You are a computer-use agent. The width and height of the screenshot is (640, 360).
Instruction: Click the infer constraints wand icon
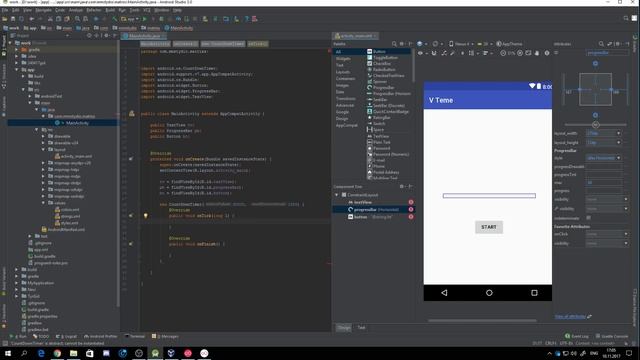click(453, 53)
